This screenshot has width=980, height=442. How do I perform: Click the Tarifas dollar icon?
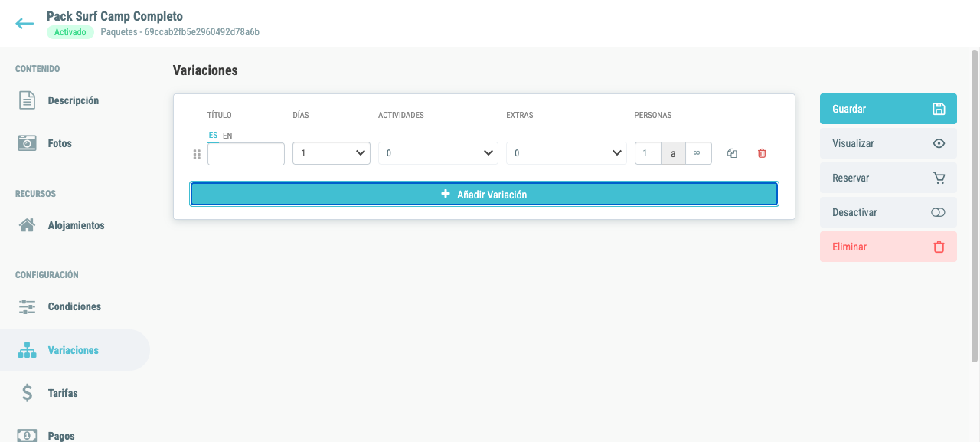pos(27,393)
